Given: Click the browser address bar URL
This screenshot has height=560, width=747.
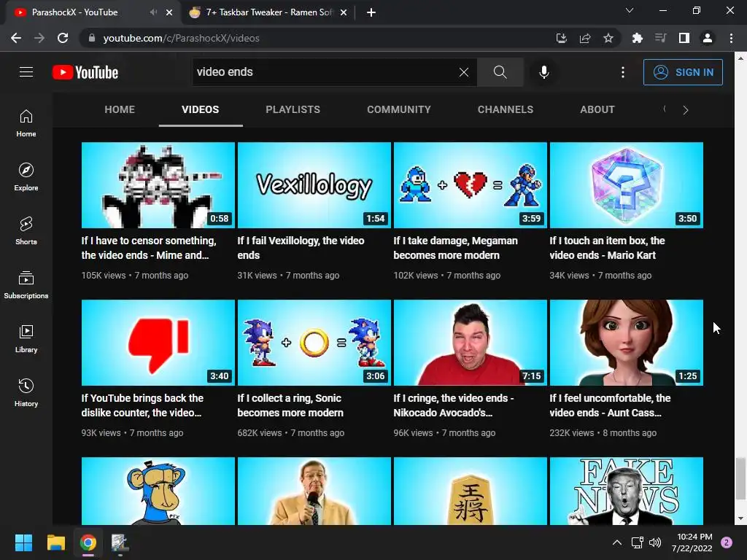Looking at the screenshot, I should (x=181, y=38).
